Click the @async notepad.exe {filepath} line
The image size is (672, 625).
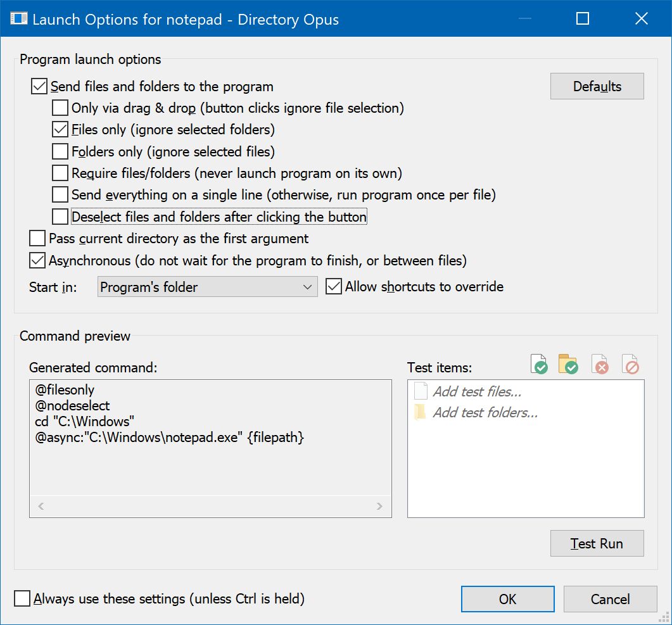169,438
